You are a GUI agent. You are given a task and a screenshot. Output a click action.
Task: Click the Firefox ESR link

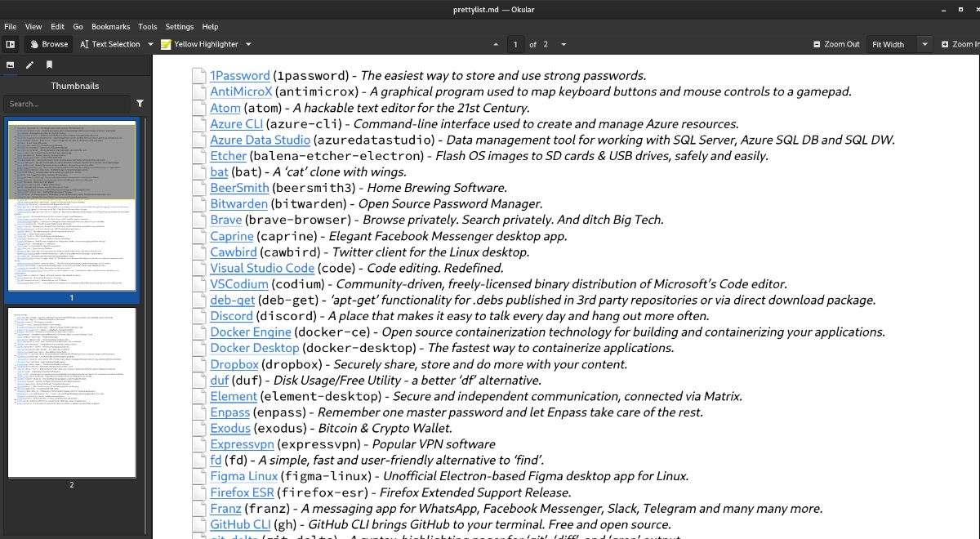(x=242, y=492)
